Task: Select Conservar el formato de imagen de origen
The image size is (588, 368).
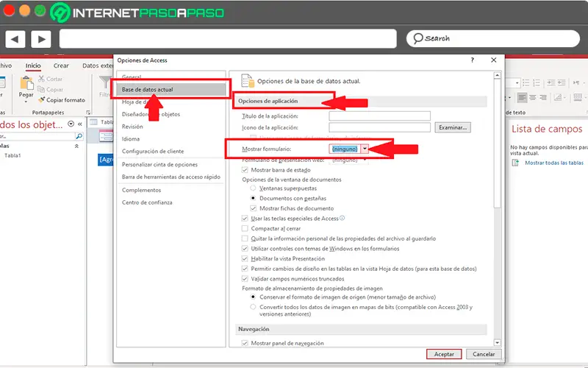Action: pos(253,297)
